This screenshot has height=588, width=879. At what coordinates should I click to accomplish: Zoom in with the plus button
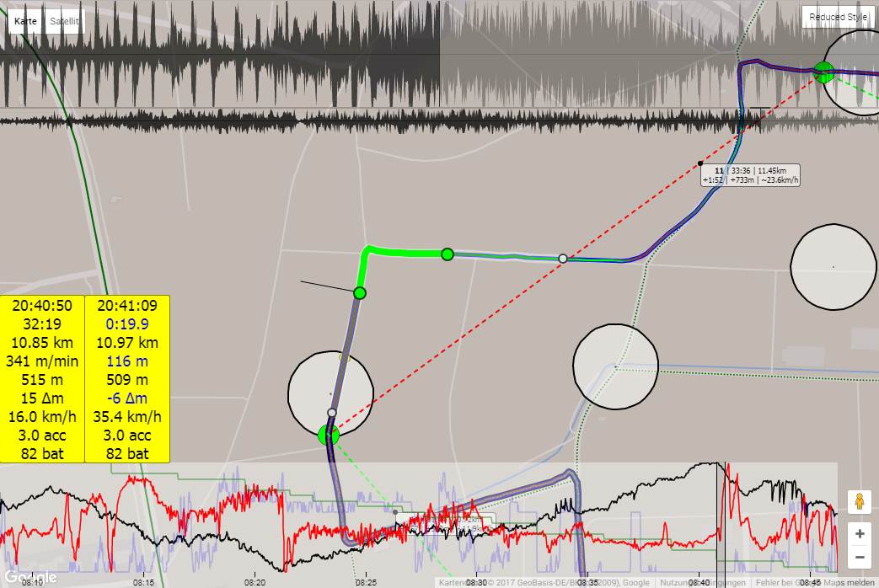(x=860, y=534)
